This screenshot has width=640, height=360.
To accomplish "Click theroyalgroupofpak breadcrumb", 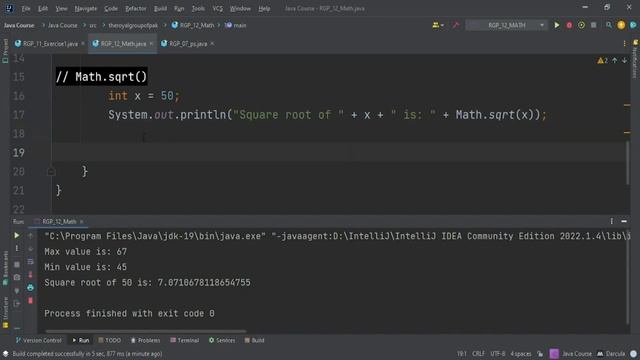I will (x=133, y=25).
